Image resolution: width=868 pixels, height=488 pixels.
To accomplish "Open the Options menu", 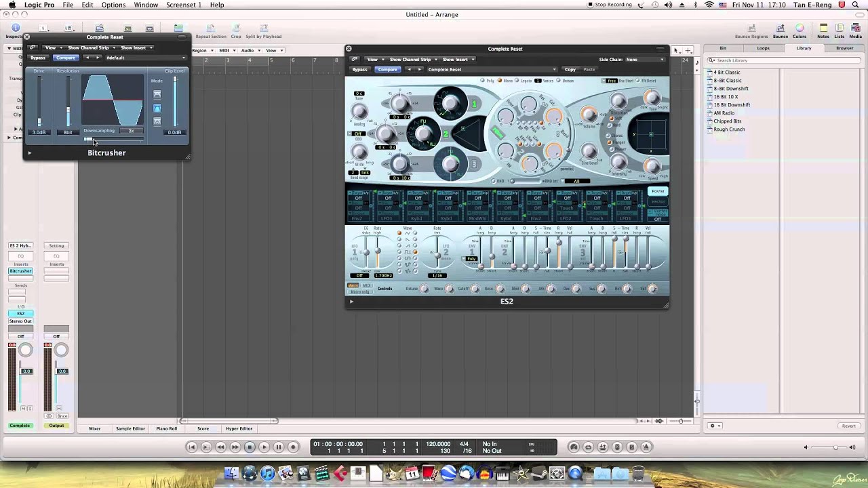I will [x=113, y=5].
